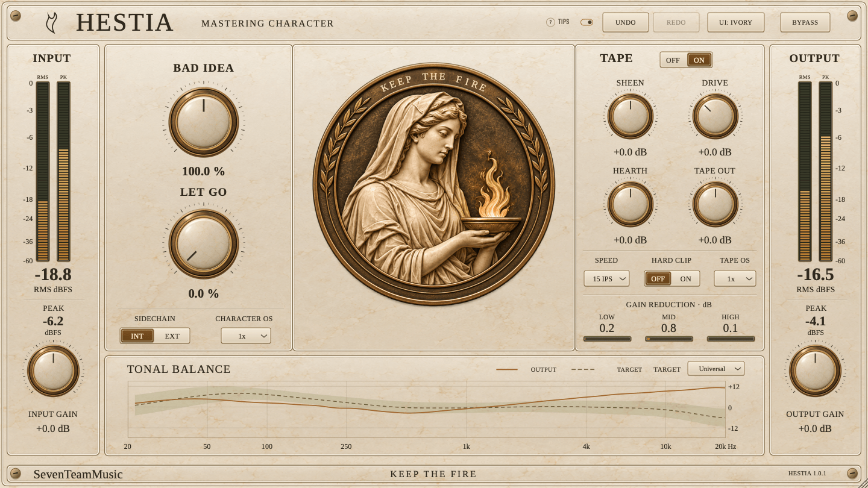Click the UI: Ivory theme button
Image resolution: width=868 pixels, height=488 pixels.
(x=735, y=22)
